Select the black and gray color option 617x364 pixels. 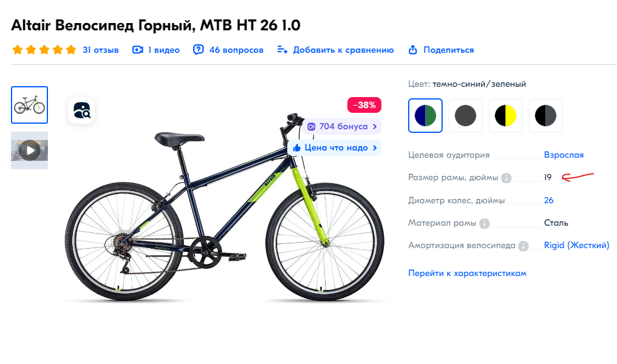pos(545,115)
